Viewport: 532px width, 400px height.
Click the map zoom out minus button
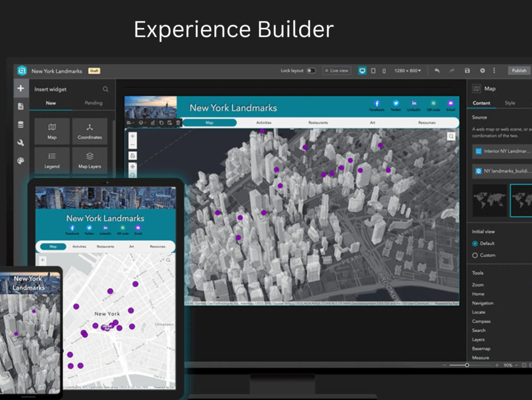point(132,145)
